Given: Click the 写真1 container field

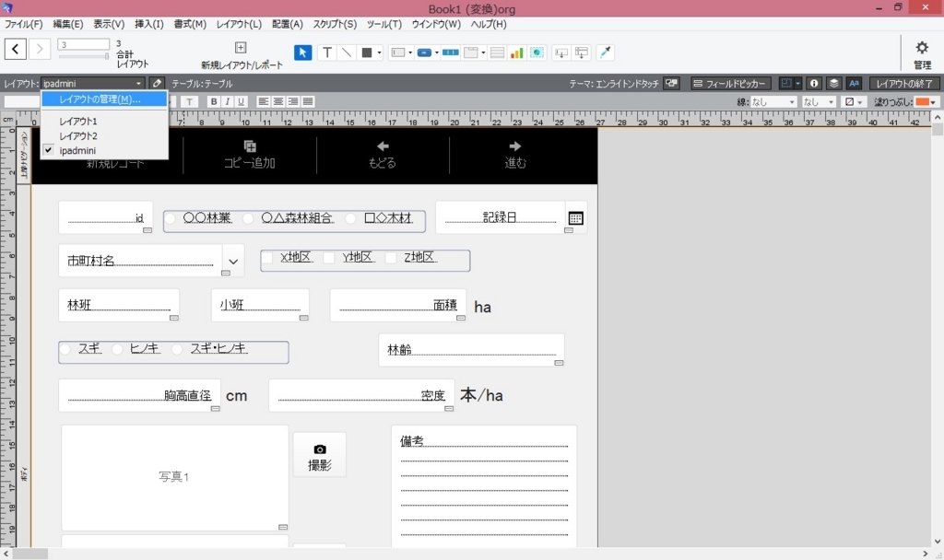Looking at the screenshot, I should tap(174, 478).
